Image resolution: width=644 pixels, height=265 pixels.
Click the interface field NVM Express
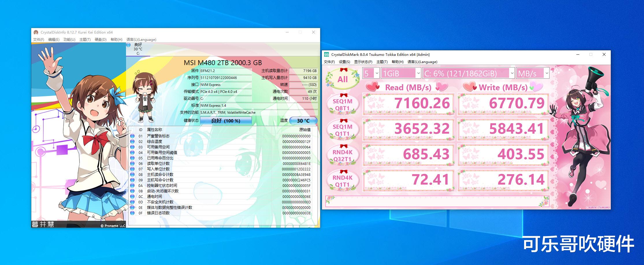click(226, 85)
